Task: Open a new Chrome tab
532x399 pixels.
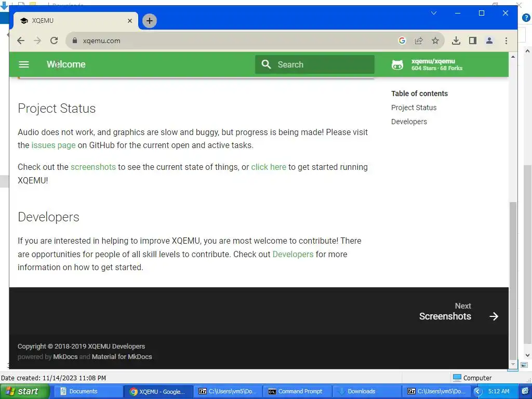Action: tap(149, 21)
